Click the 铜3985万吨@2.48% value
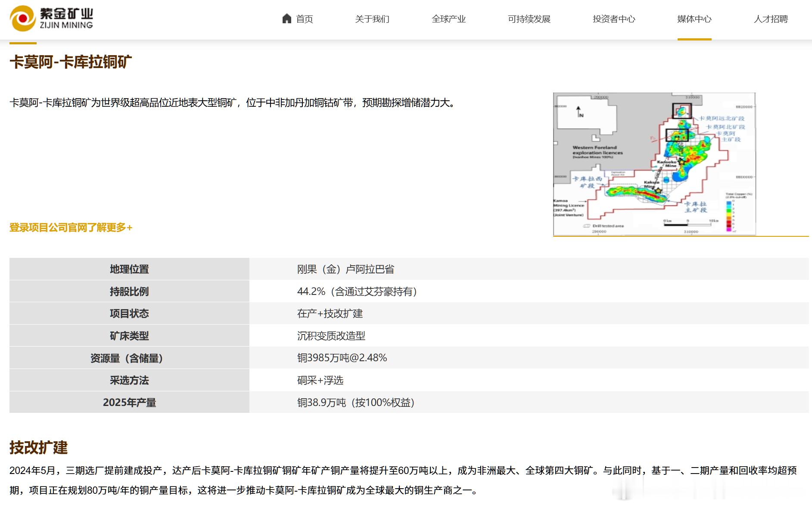The height and width of the screenshot is (508, 812). click(x=342, y=358)
